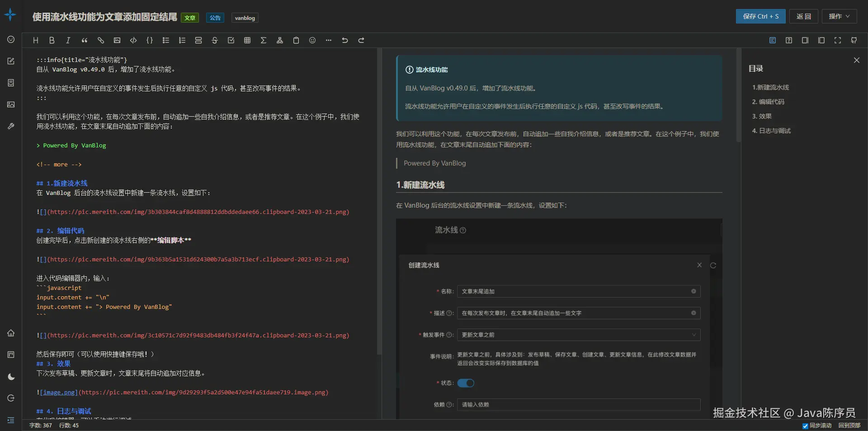Toggle bold formatting in editor toolbar

click(x=52, y=40)
